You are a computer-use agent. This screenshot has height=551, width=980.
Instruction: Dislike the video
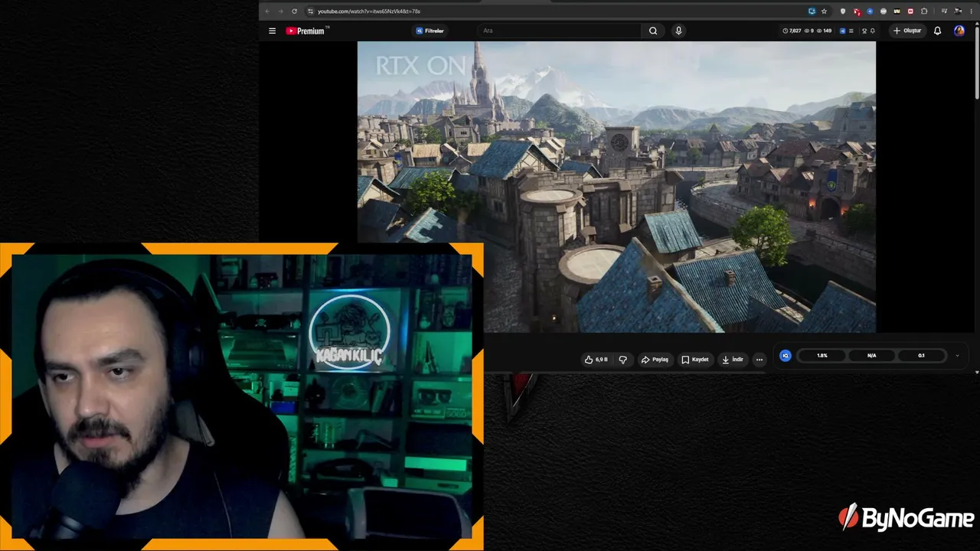click(622, 359)
